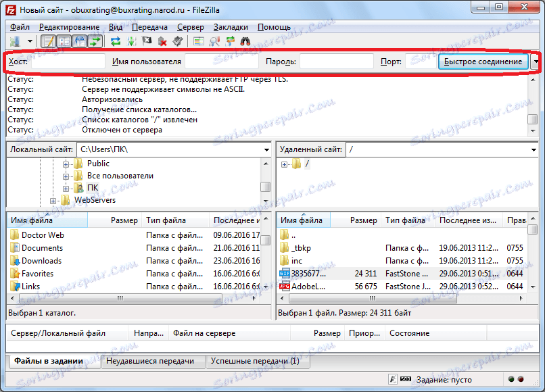Screen dimensions: 545x392
Task: Sort remote list by Права column
Action: (515, 220)
